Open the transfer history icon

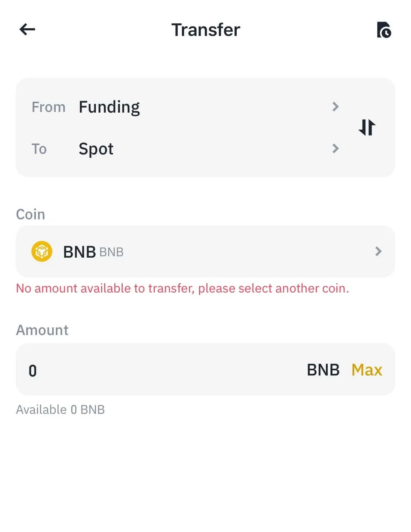(x=384, y=30)
